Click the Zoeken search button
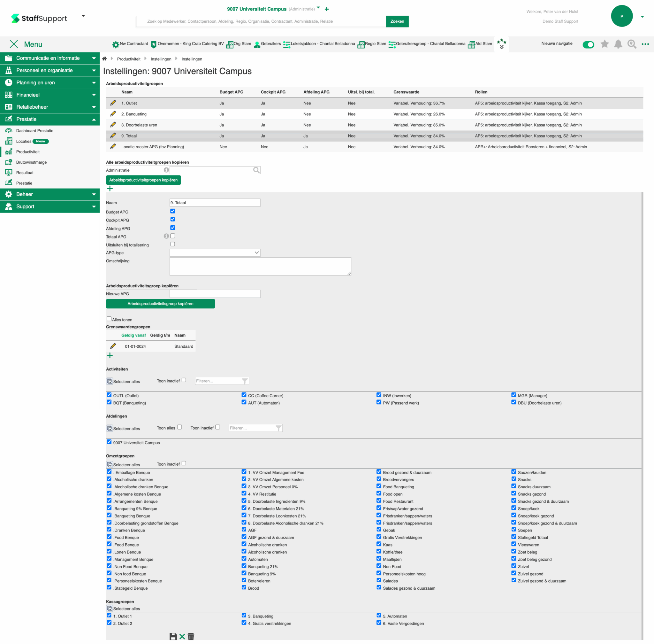 397,21
